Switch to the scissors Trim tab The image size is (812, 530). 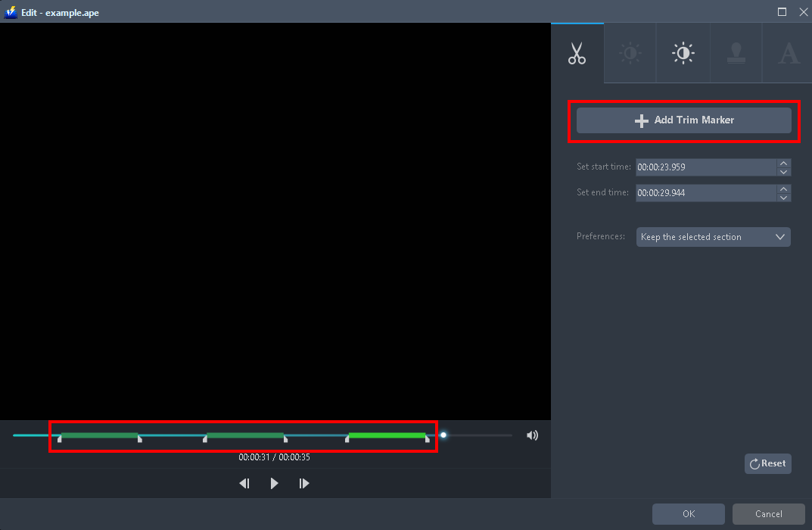point(577,52)
